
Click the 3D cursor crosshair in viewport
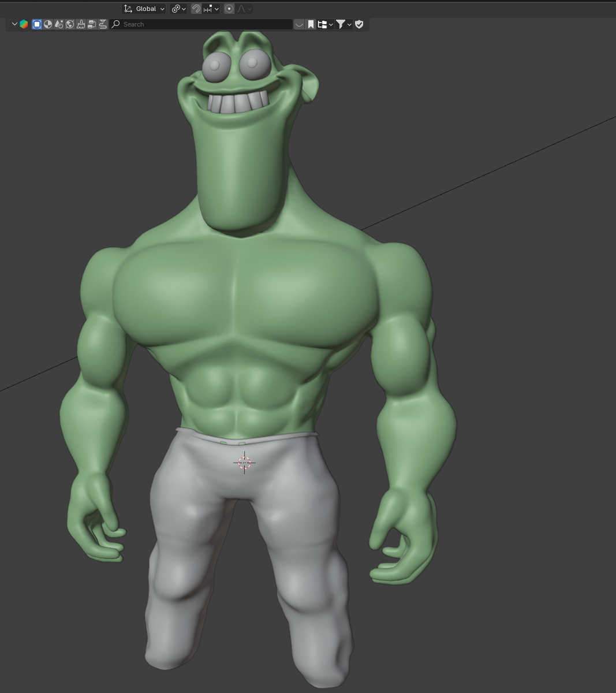click(244, 463)
